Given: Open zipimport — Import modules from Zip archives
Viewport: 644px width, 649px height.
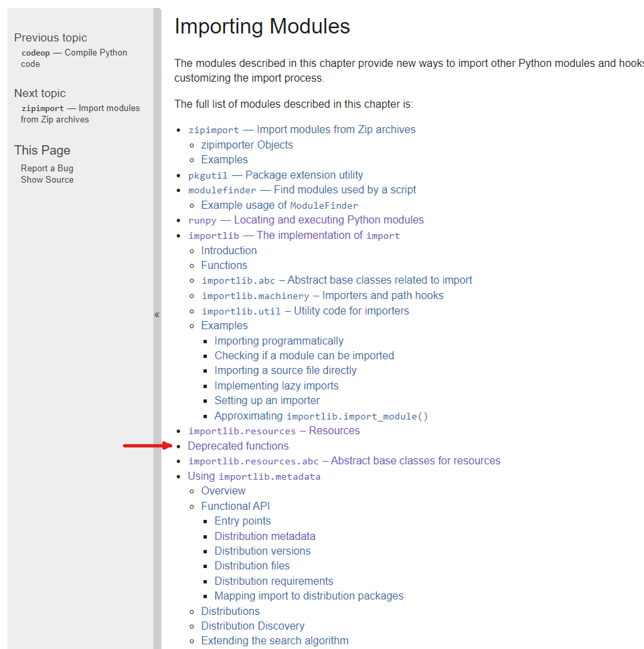Looking at the screenshot, I should point(301,130).
